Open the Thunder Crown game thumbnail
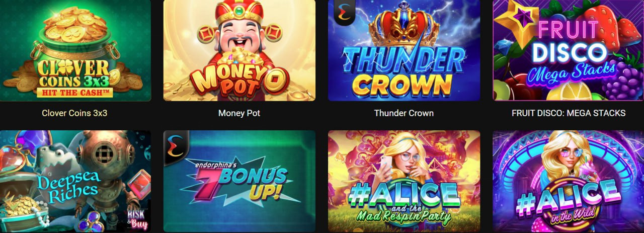This screenshot has height=233, width=644. [x=404, y=50]
